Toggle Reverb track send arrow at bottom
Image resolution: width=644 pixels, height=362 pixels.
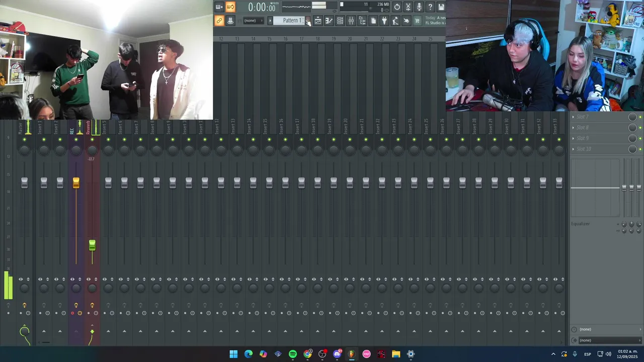[x=92, y=331]
